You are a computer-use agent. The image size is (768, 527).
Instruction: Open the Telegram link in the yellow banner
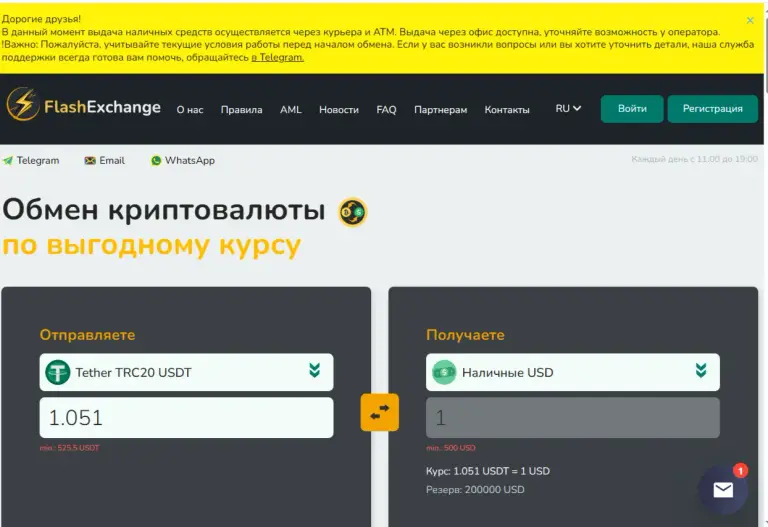tap(277, 57)
